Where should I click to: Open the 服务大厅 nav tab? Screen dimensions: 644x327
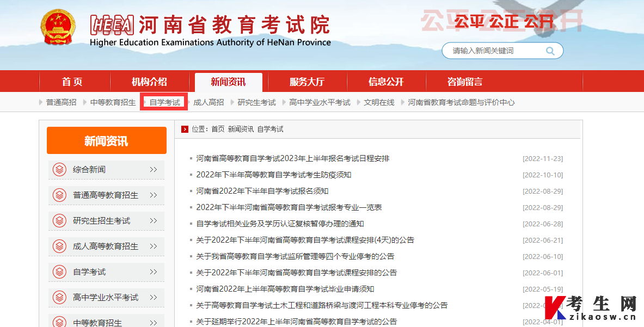click(x=307, y=82)
